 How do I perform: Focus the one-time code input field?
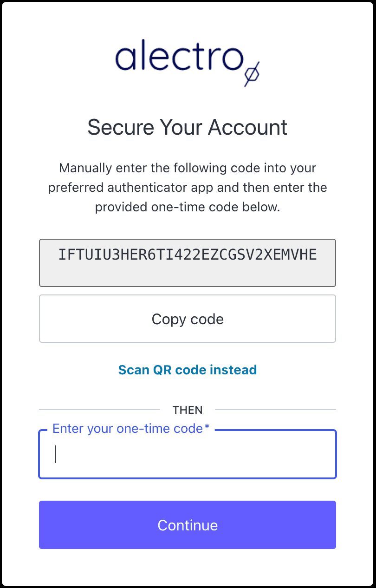tap(188, 455)
